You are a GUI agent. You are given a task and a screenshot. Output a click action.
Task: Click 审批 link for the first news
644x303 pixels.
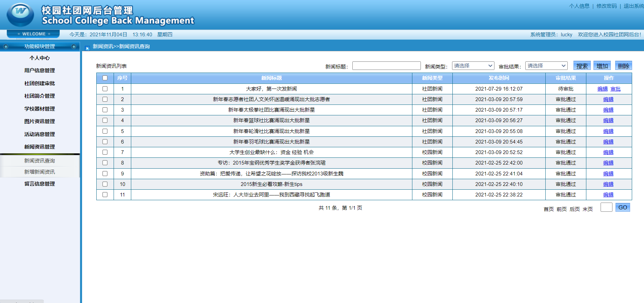coord(616,89)
